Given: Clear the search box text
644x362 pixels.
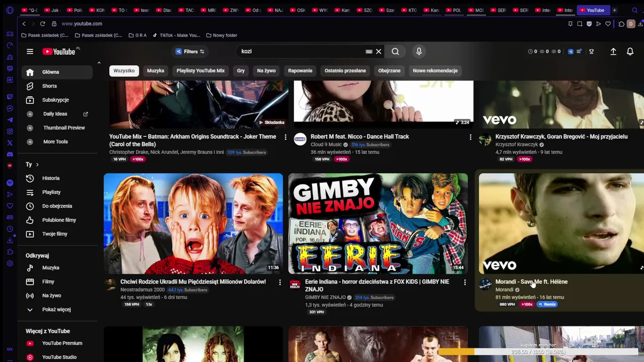Looking at the screenshot, I should [379, 51].
